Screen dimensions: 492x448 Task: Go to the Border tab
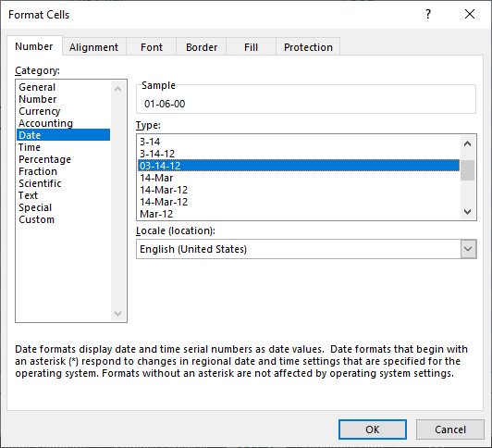[202, 47]
